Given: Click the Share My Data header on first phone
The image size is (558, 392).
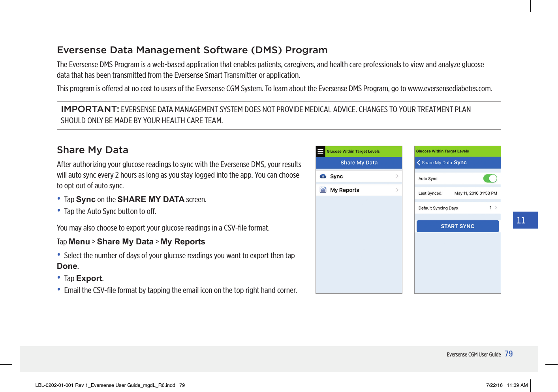Looking at the screenshot, I should (359, 163).
